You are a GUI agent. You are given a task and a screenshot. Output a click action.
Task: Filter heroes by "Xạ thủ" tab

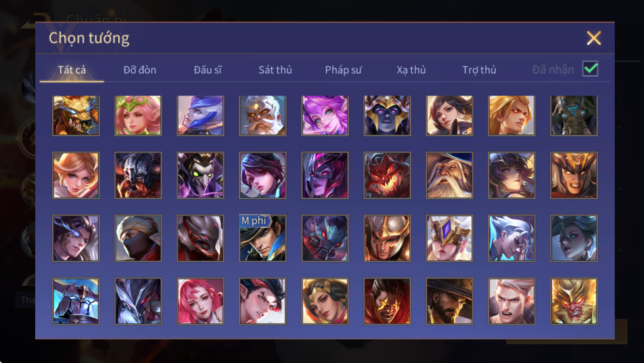tap(411, 70)
